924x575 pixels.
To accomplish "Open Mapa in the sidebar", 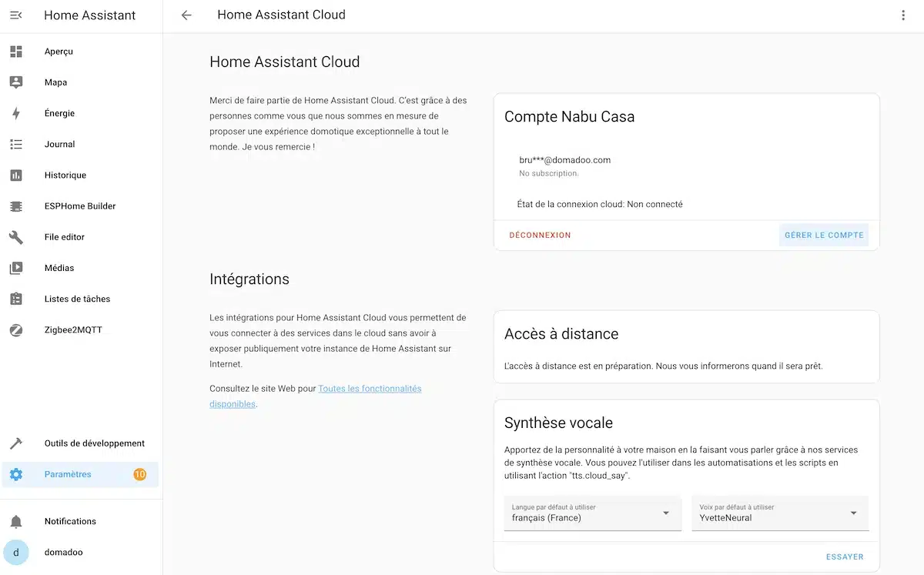I will (x=81, y=82).
